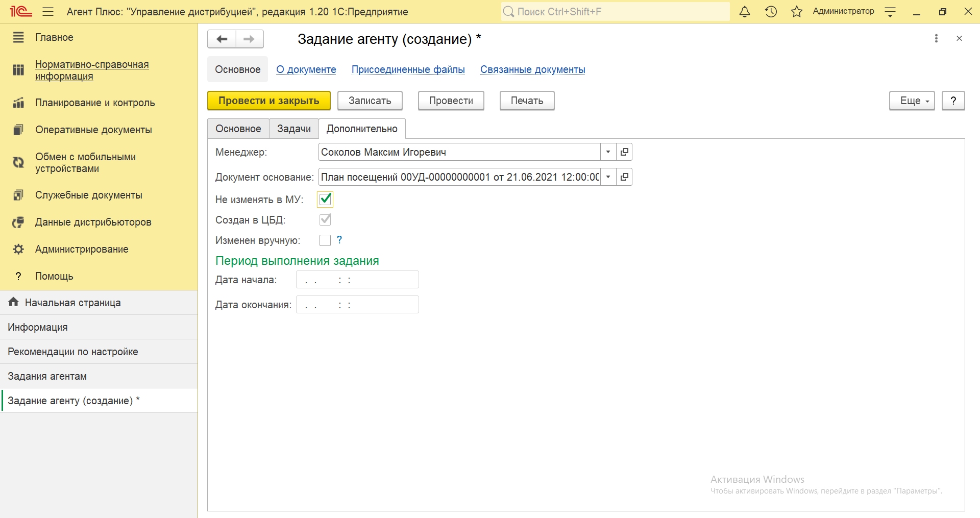
Task: Click the Планирование и контроль chart icon
Action: 18,103
